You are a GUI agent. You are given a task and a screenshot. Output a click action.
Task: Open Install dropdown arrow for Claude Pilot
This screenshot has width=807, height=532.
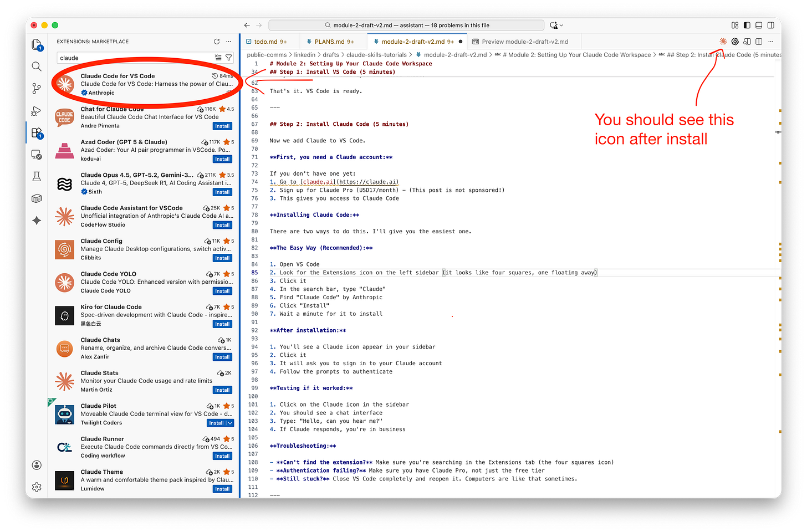coord(229,423)
